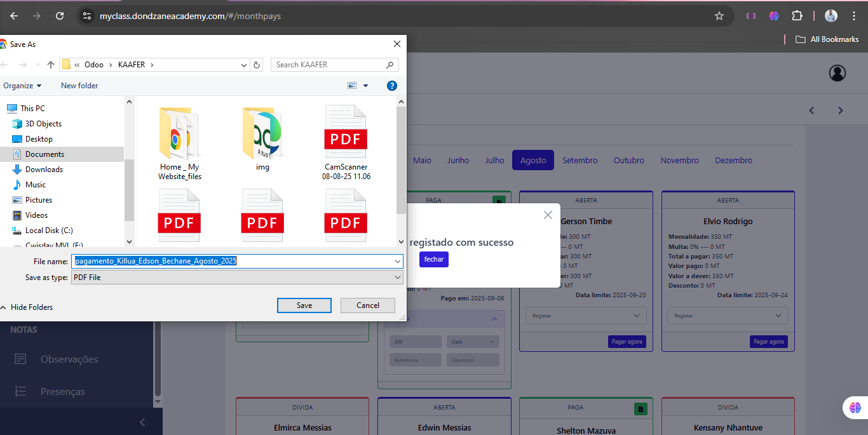
Task: Select Downloads in the folder tree
Action: 44,170
